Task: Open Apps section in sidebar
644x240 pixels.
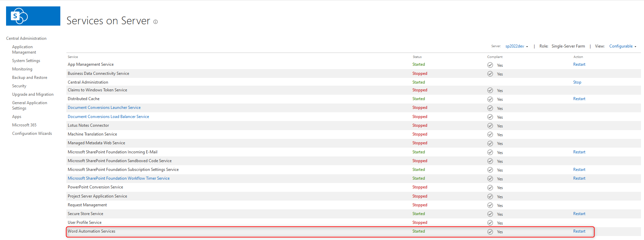Action: pyautogui.click(x=17, y=117)
